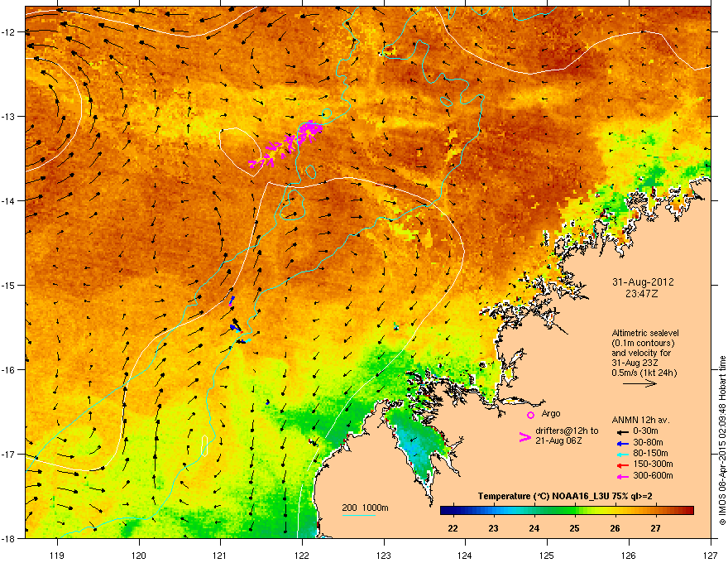Click the '30-80m' depth label

[648, 442]
